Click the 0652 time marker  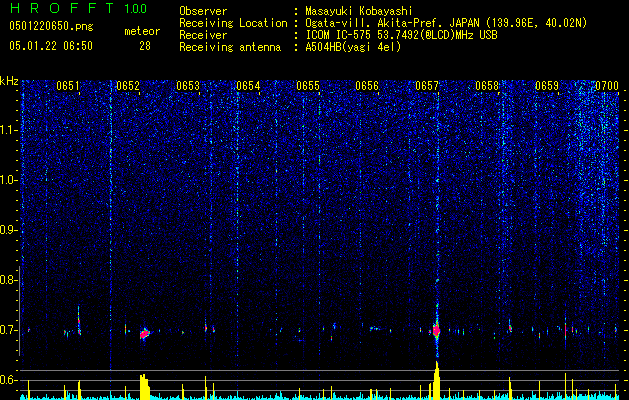click(128, 86)
